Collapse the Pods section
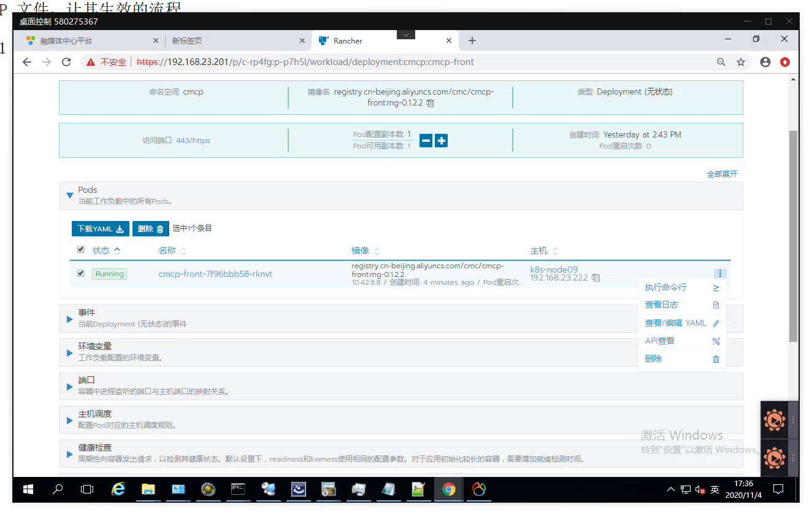This screenshot has height=515, width=812. [69, 195]
